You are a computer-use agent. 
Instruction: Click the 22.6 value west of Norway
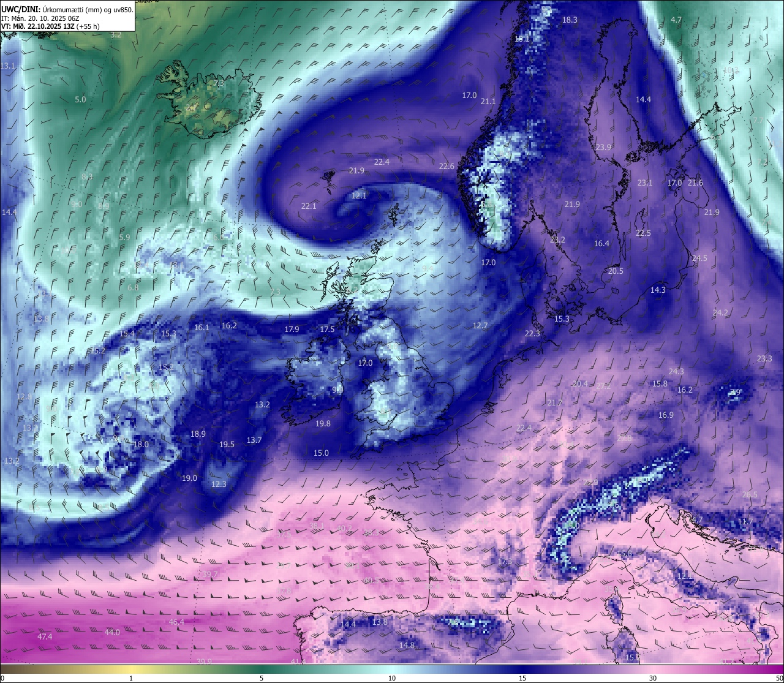pos(447,167)
